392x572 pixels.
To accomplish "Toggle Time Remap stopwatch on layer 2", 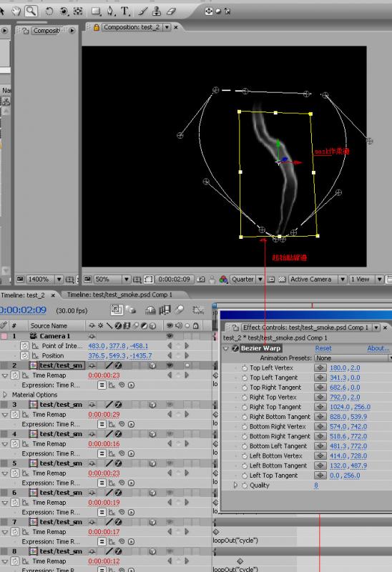I will pyautogui.click(x=15, y=375).
